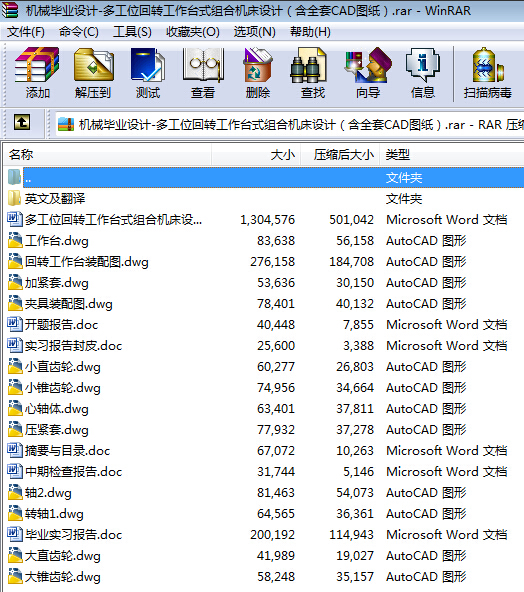This screenshot has width=524, height=592.
Task: Click the archive path address field
Action: click(x=290, y=124)
